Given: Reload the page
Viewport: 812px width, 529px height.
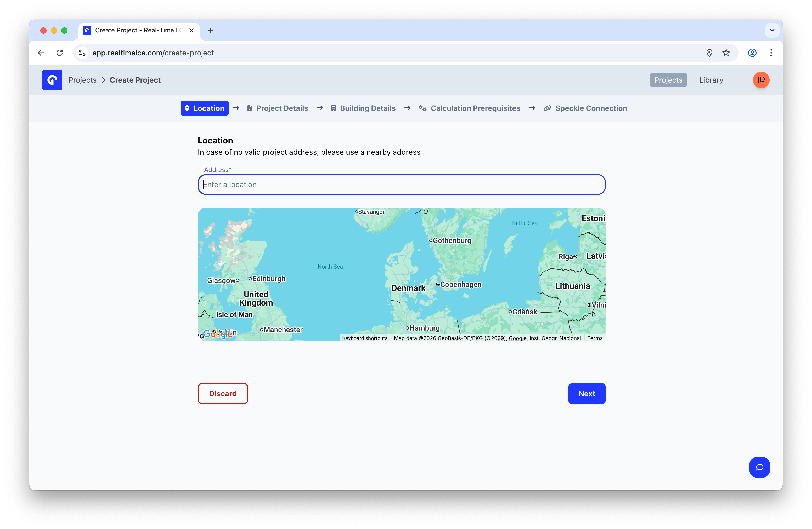Looking at the screenshot, I should (60, 53).
